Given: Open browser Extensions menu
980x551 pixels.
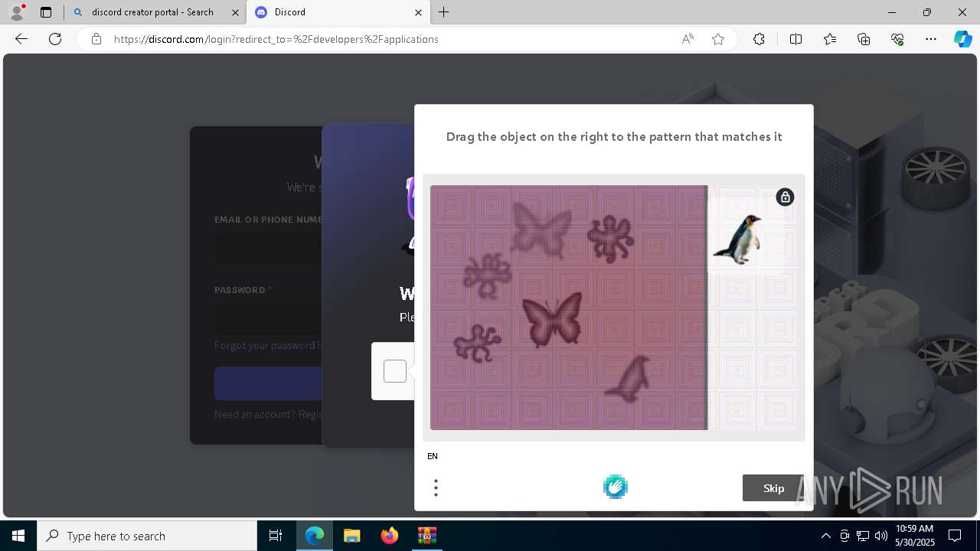Looking at the screenshot, I should pyautogui.click(x=759, y=39).
